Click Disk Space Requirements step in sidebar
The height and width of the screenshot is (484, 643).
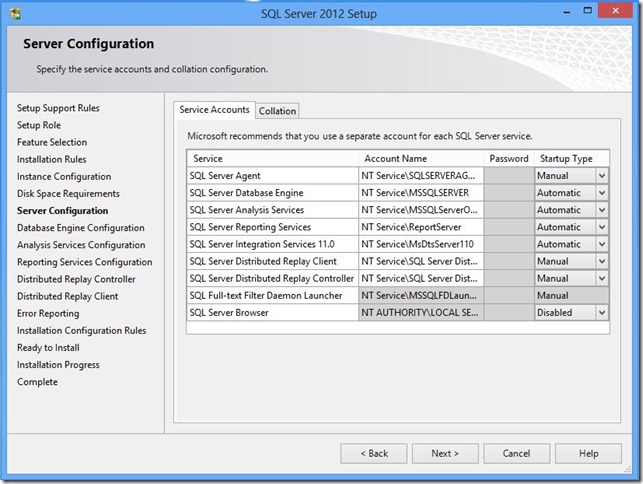[x=68, y=194]
